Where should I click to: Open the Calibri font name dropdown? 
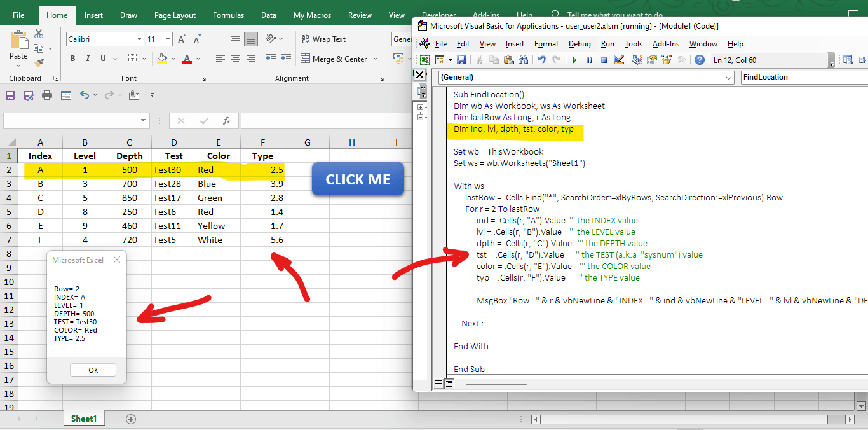point(139,39)
